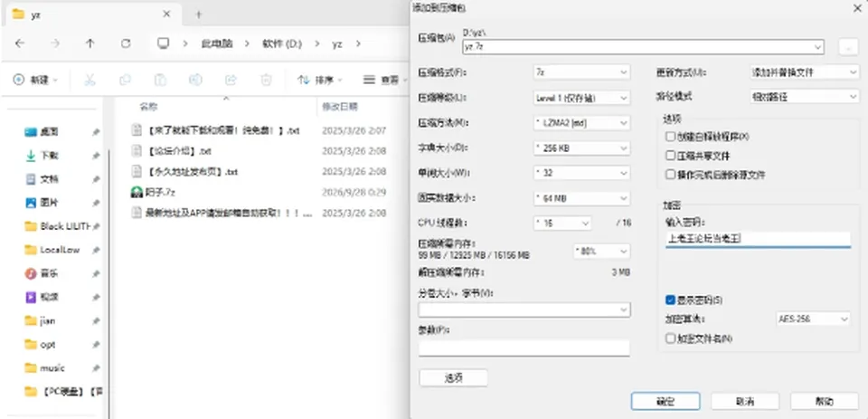Image resolution: width=868 pixels, height=419 pixels.
Task: Open 单词大小 32 dropdown
Action: [581, 173]
